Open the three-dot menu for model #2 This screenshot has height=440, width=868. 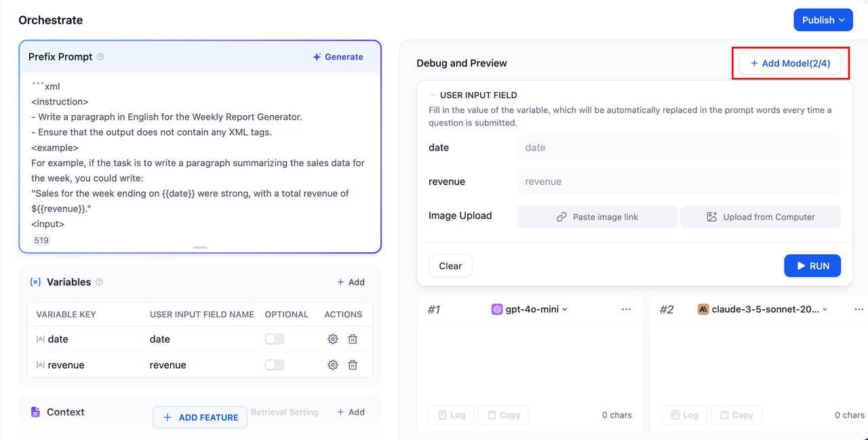pos(859,309)
